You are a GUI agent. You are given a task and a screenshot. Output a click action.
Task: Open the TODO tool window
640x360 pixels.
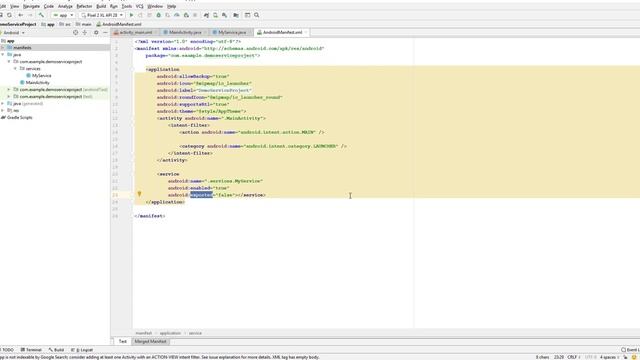(7, 350)
